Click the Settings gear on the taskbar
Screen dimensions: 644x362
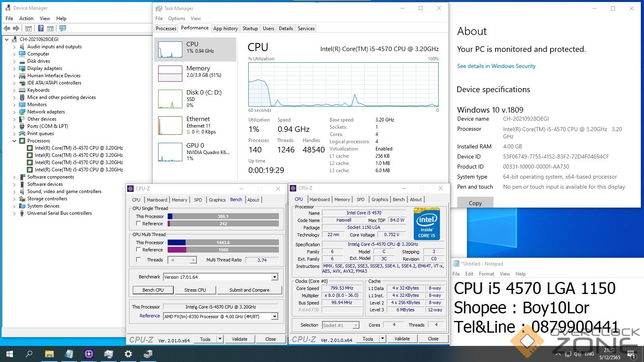click(x=128, y=354)
